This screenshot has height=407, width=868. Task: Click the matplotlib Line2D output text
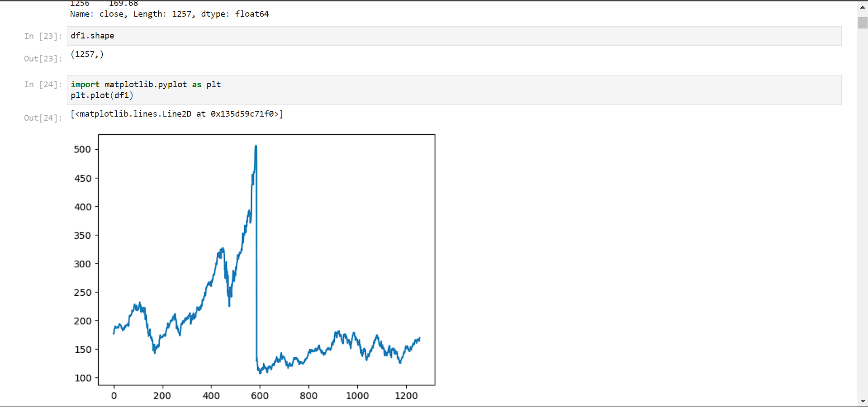177,114
